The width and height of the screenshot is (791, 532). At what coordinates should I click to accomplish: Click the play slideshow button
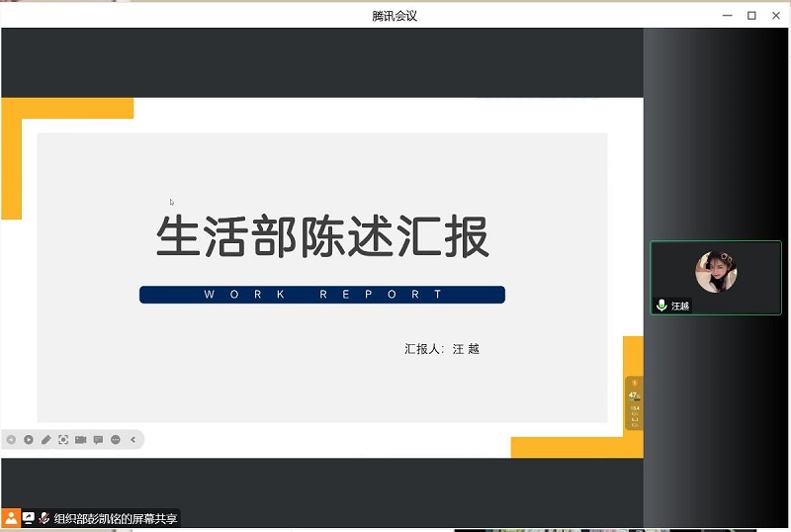coord(29,439)
